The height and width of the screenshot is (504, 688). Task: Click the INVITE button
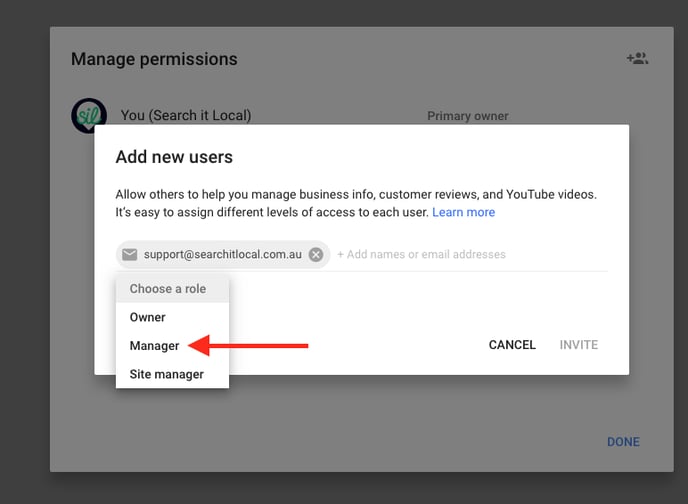578,345
